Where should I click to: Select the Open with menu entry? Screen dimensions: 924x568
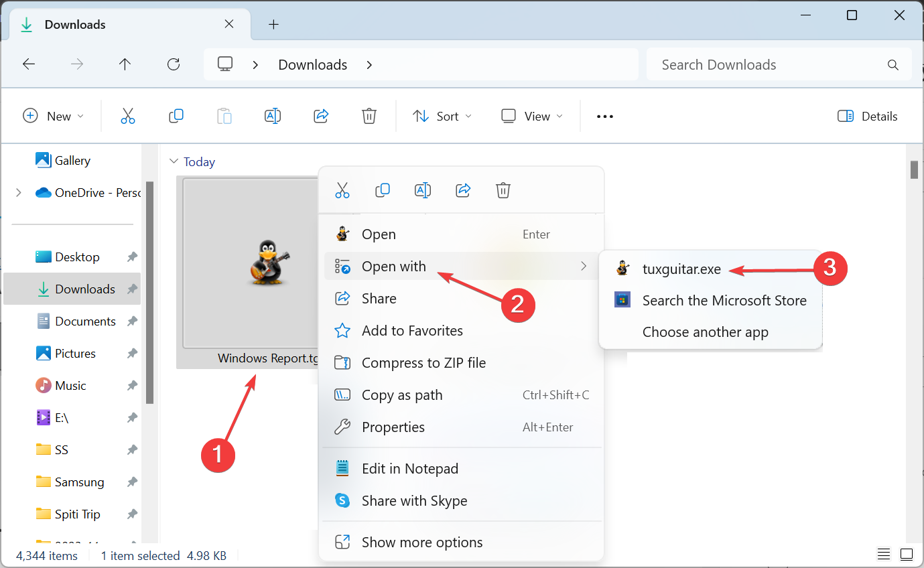click(x=462, y=266)
